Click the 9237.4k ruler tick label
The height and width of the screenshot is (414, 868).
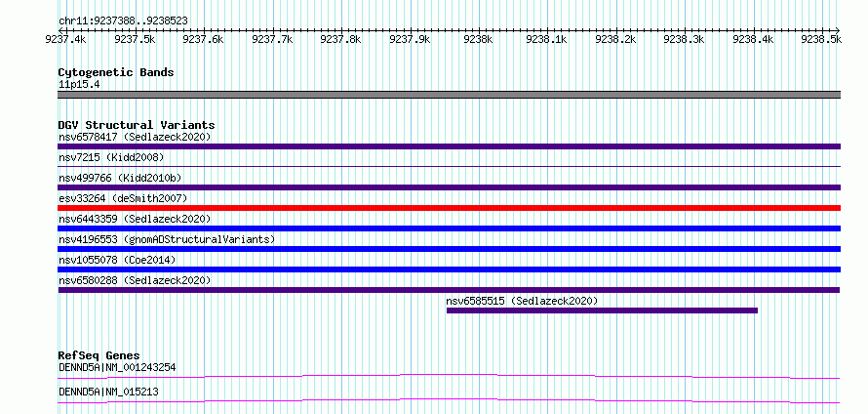pos(65,39)
